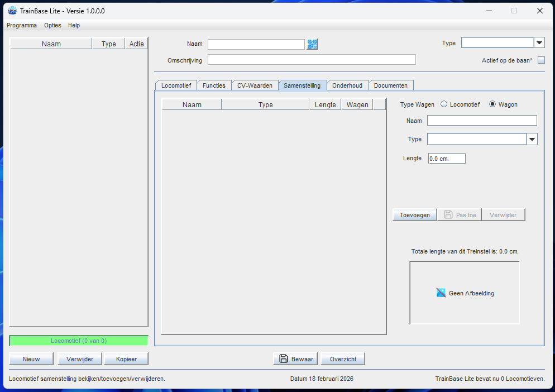
Task: Click the Geen Afbeelding image placeholder
Action: (x=465, y=293)
